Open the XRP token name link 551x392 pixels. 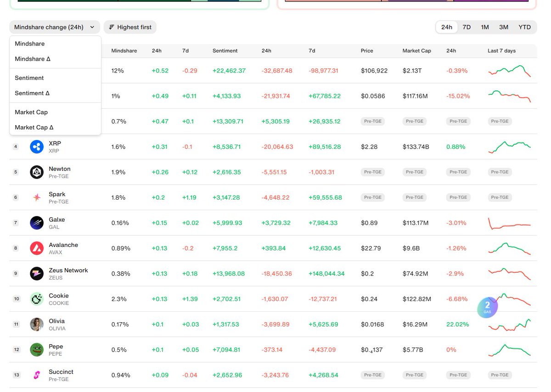(55, 143)
